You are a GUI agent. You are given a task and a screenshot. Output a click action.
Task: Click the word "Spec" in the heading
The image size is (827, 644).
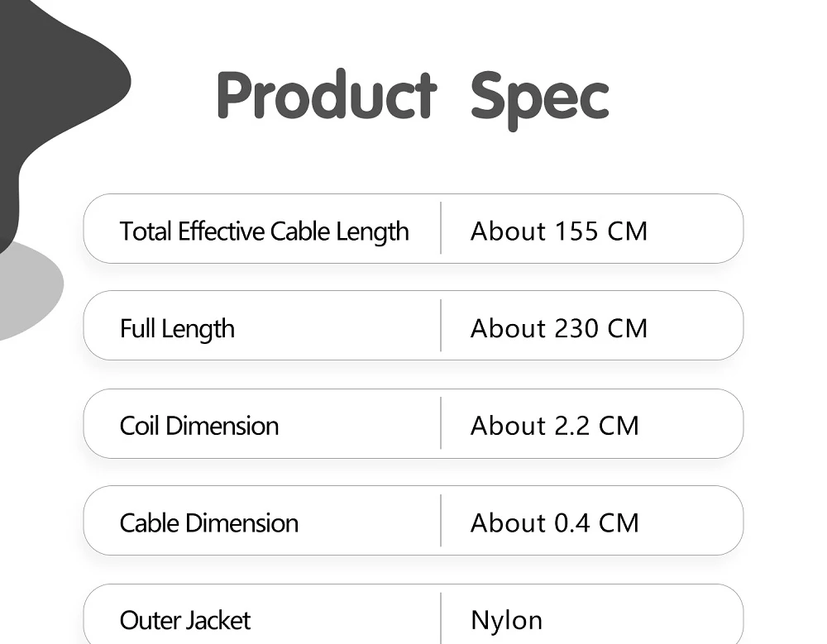[x=539, y=98]
